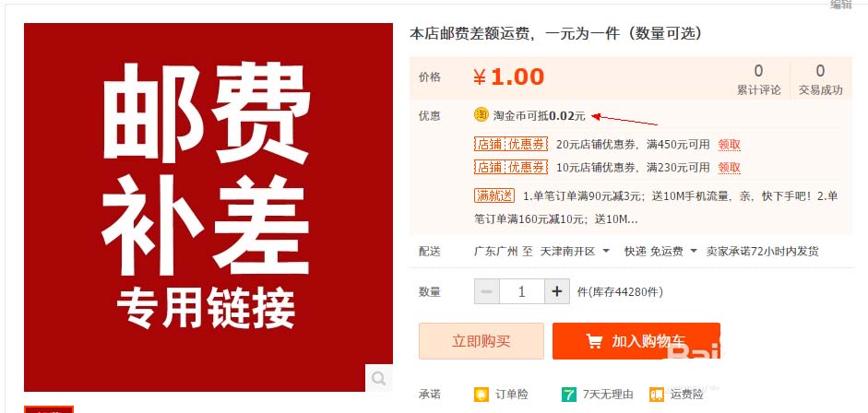
Task: Click the green 7天无理由 icon
Action: pos(568,395)
